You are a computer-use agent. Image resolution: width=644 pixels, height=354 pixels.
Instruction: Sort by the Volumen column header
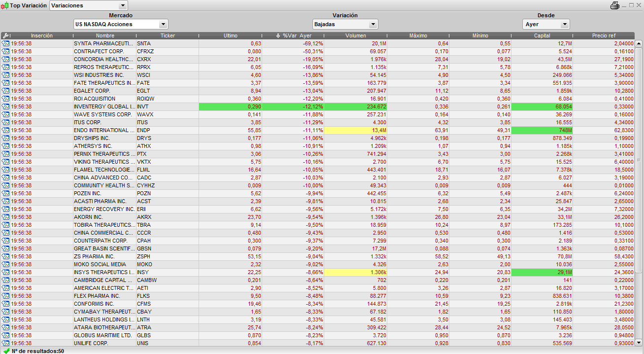(356, 35)
